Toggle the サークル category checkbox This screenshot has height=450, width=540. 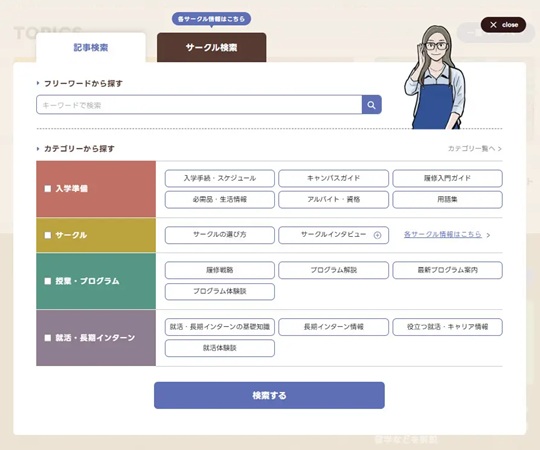pyautogui.click(x=48, y=235)
